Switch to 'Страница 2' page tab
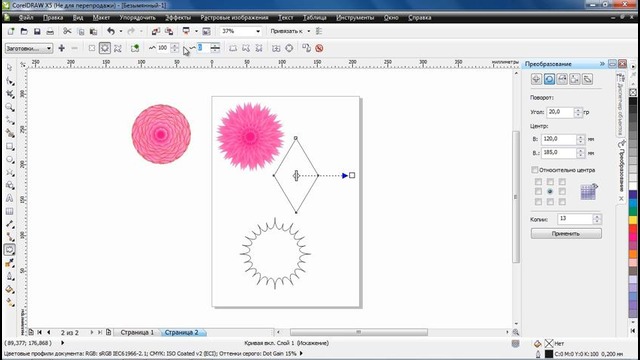This screenshot has height=360, width=640. pyautogui.click(x=181, y=332)
